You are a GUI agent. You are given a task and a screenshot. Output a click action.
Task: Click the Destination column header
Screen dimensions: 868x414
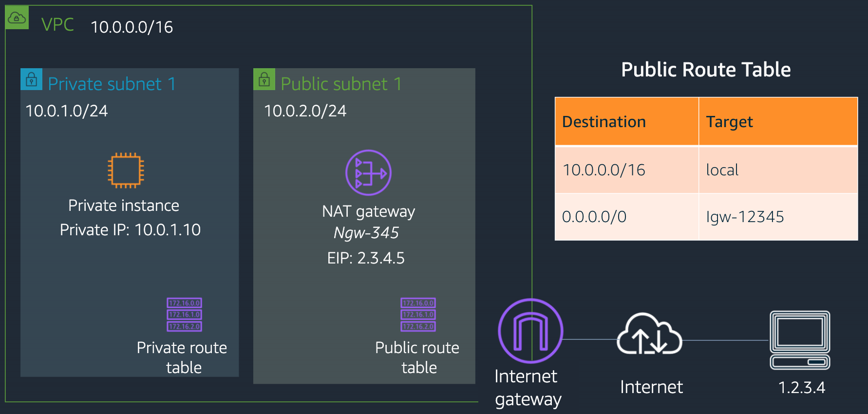604,122
